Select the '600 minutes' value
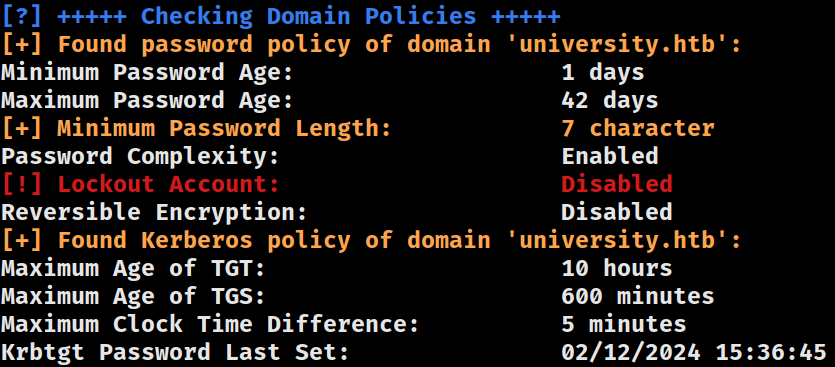This screenshot has height=367, width=835. pyautogui.click(x=638, y=296)
